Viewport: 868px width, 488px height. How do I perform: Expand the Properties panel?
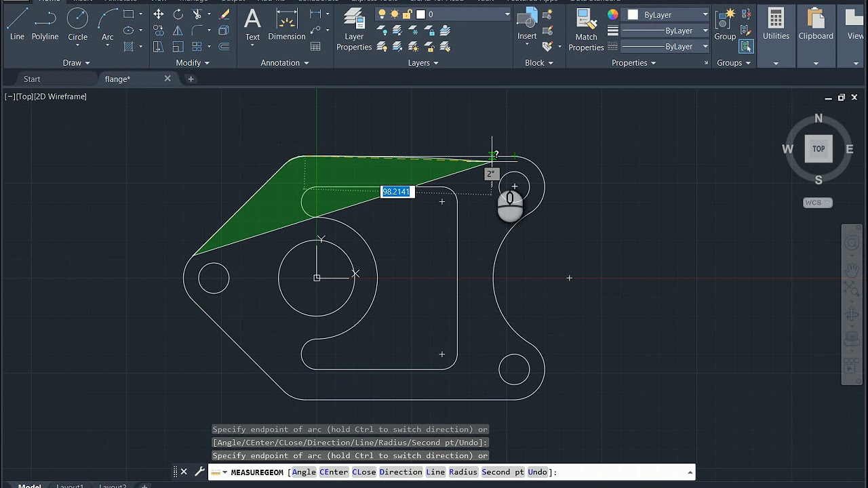coord(634,62)
